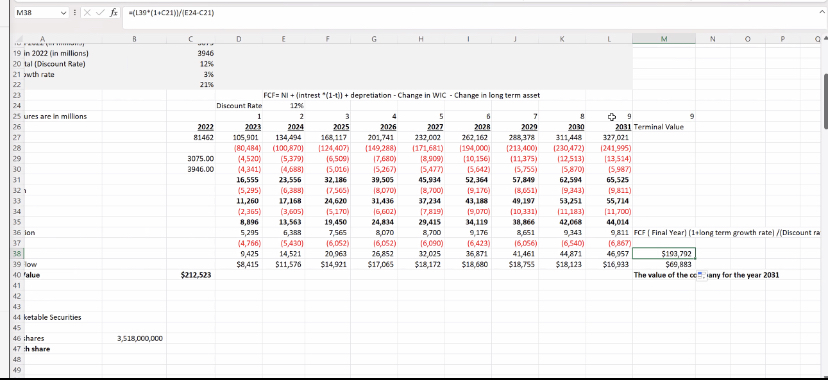Select the 26,852 cell in row 38
The height and width of the screenshot is (380, 828).
[374, 254]
